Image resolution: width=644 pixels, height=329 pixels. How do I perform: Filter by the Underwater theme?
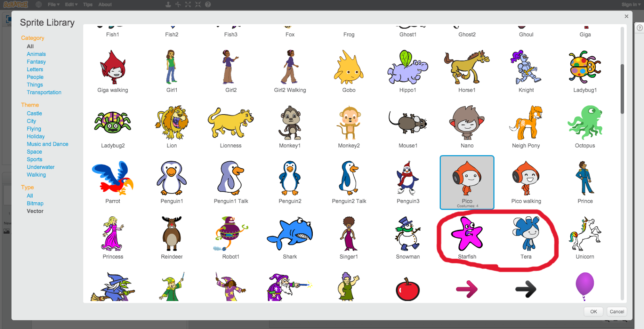[x=41, y=167]
